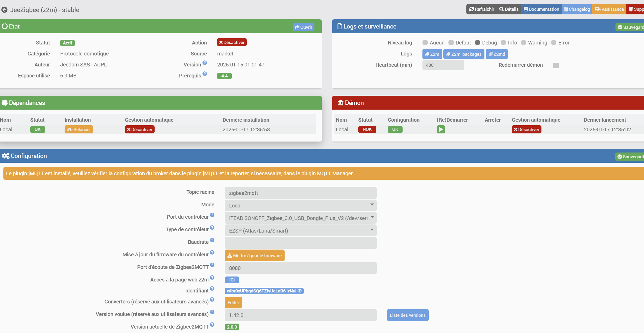Open the Documentation toolbar item
This screenshot has width=644, height=333.
(x=541, y=9)
